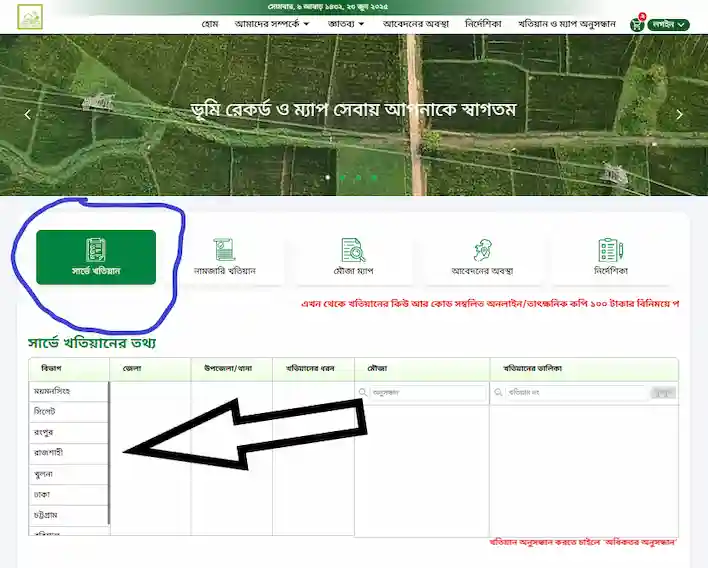Click the red অধিকতর অনুসন্ধান note

coord(583,542)
